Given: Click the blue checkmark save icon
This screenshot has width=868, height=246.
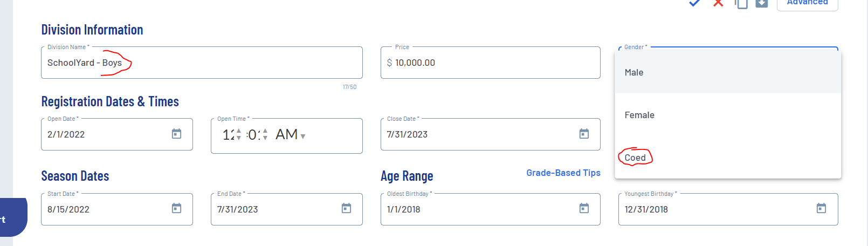Looking at the screenshot, I should [694, 3].
